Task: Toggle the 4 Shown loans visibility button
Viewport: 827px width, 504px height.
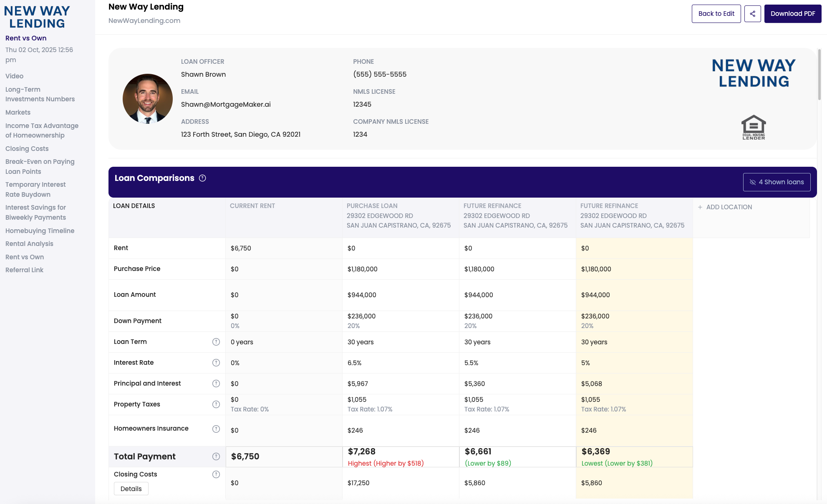Action: tap(777, 182)
